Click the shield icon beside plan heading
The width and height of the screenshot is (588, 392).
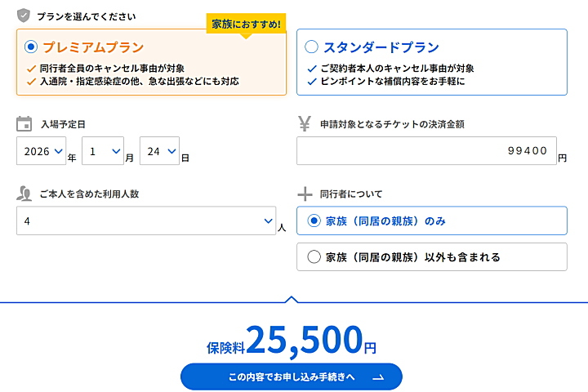tap(24, 16)
